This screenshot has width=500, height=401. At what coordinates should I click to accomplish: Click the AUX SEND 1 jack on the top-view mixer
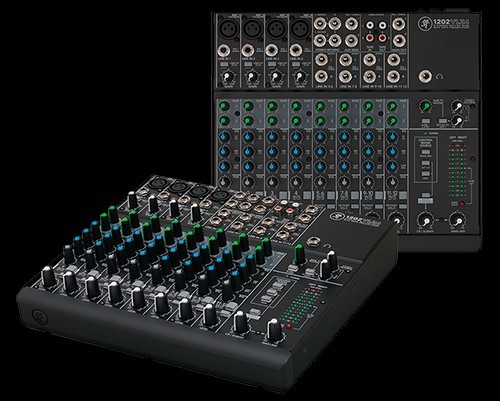coord(352,24)
